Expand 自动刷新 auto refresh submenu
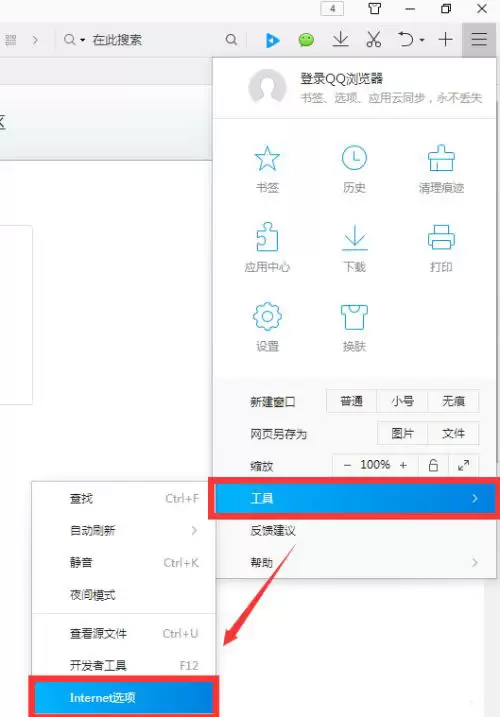 tap(124, 530)
